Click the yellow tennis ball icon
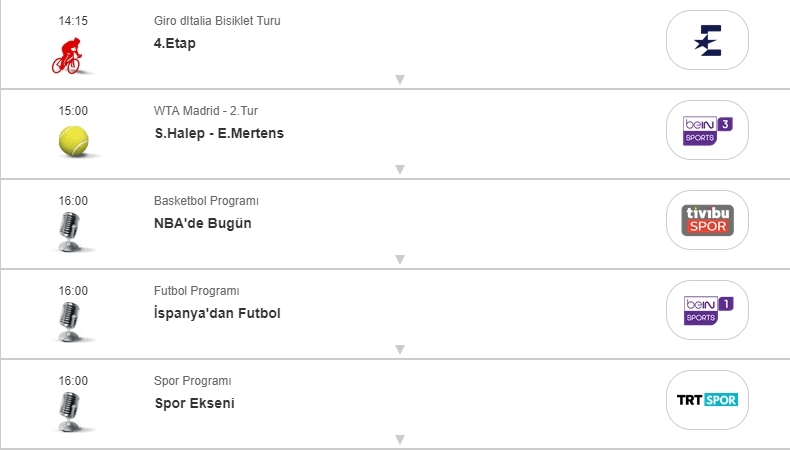This screenshot has width=790, height=450. point(73,141)
